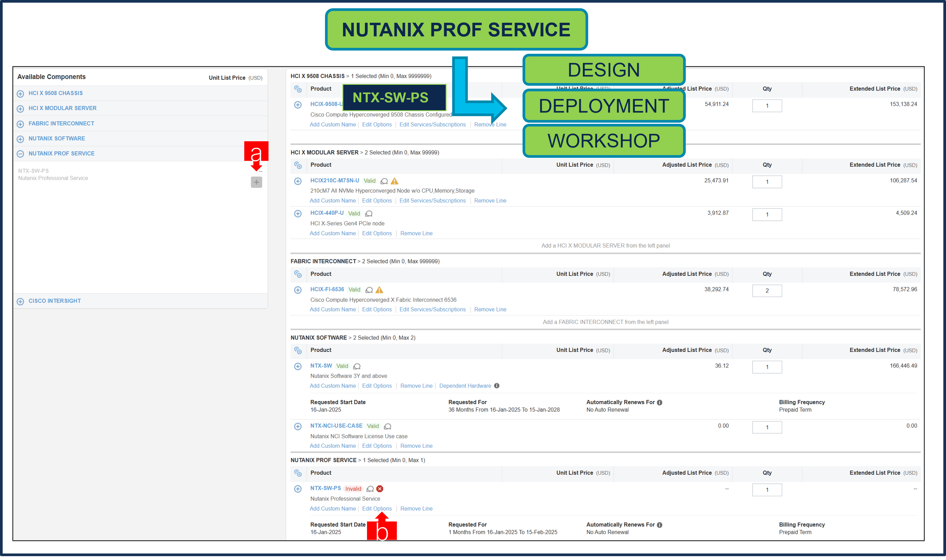Open Edit Options for NTX-SW-PS

[x=376, y=508]
